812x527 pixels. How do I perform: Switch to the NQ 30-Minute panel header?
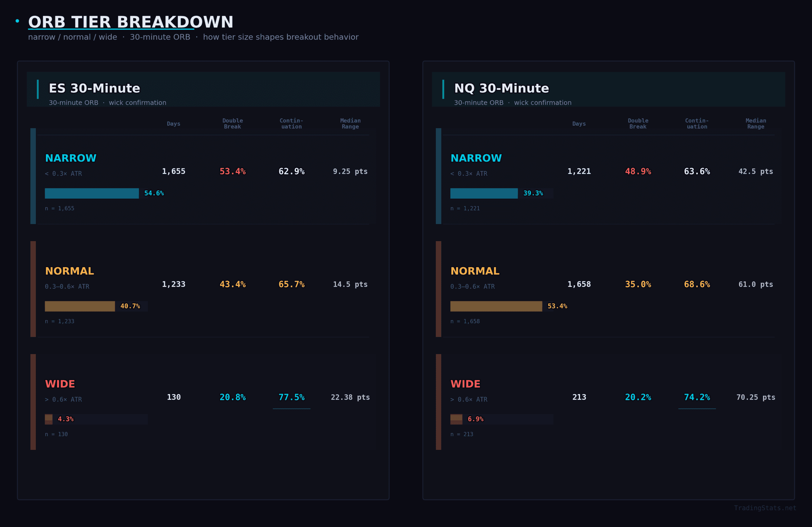501,88
